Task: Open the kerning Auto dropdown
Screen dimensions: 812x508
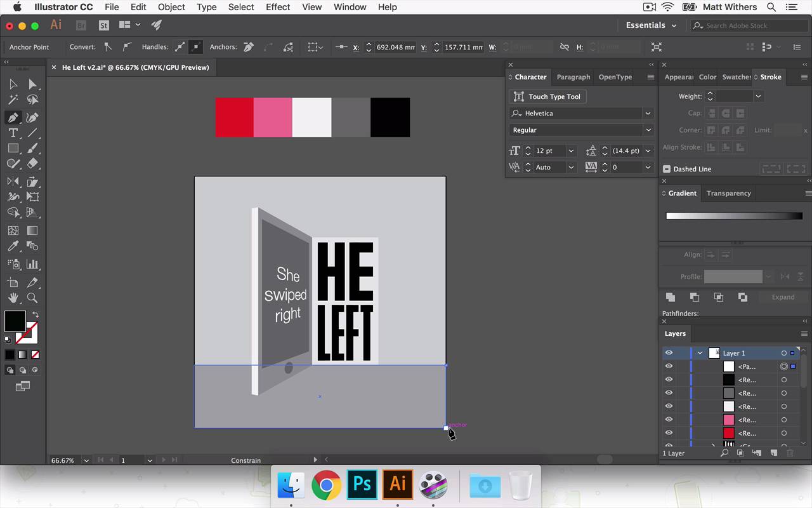Action: (571, 167)
